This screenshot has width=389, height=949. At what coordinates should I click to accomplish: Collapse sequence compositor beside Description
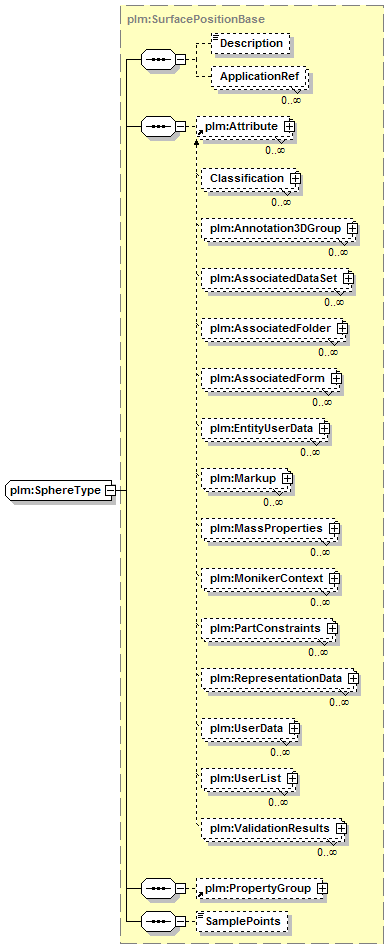[180, 60]
